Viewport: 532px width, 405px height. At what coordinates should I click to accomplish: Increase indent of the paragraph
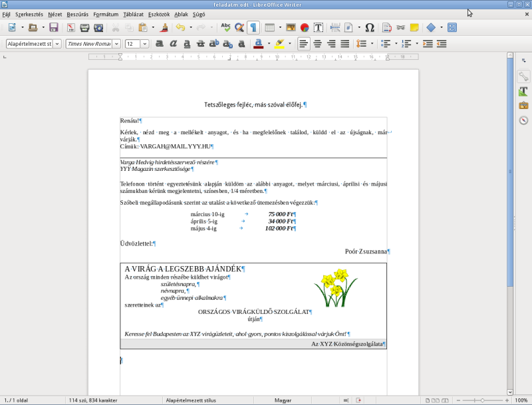coord(428,44)
